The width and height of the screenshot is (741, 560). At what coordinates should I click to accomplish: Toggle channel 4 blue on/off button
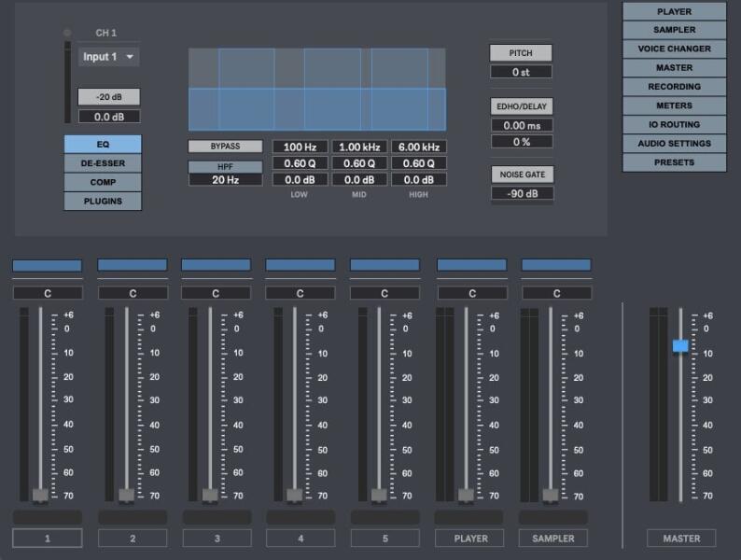pyautogui.click(x=301, y=265)
